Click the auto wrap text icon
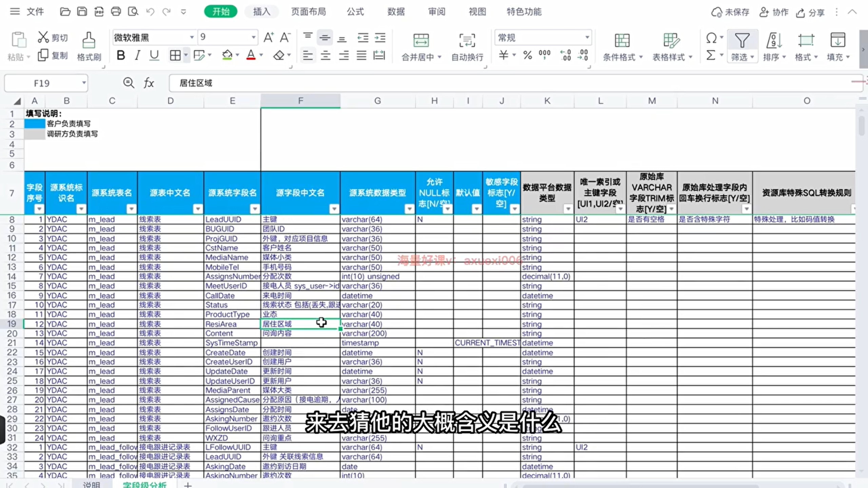This screenshot has width=868, height=488. (x=467, y=47)
